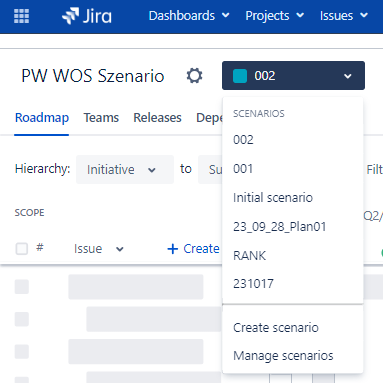
Task: Open the Projects menu
Action: [275, 16]
